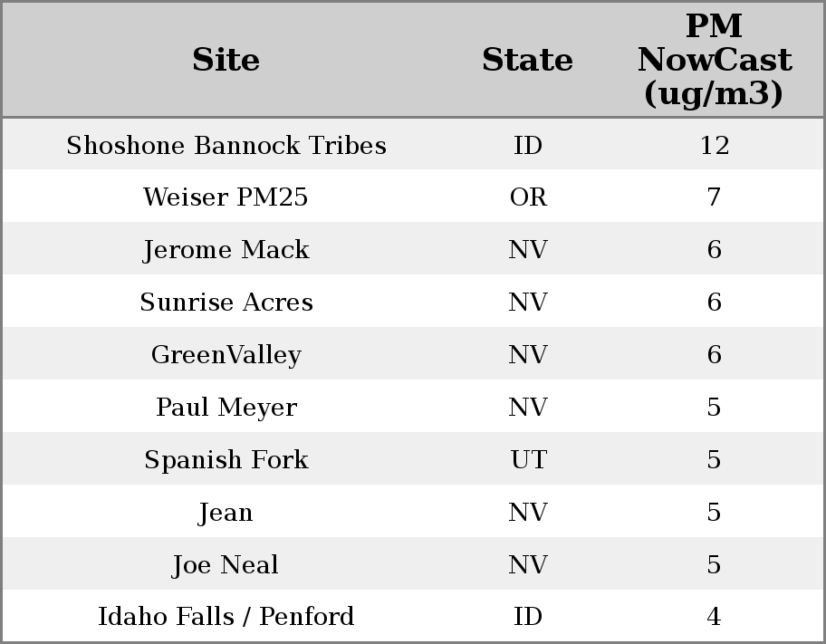Select the Paul Meyer site cell

tap(226, 408)
